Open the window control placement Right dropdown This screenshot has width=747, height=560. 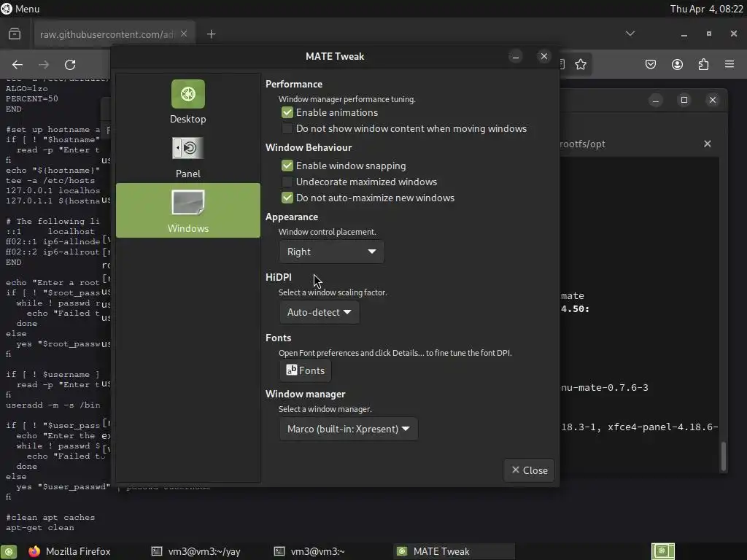coord(332,252)
